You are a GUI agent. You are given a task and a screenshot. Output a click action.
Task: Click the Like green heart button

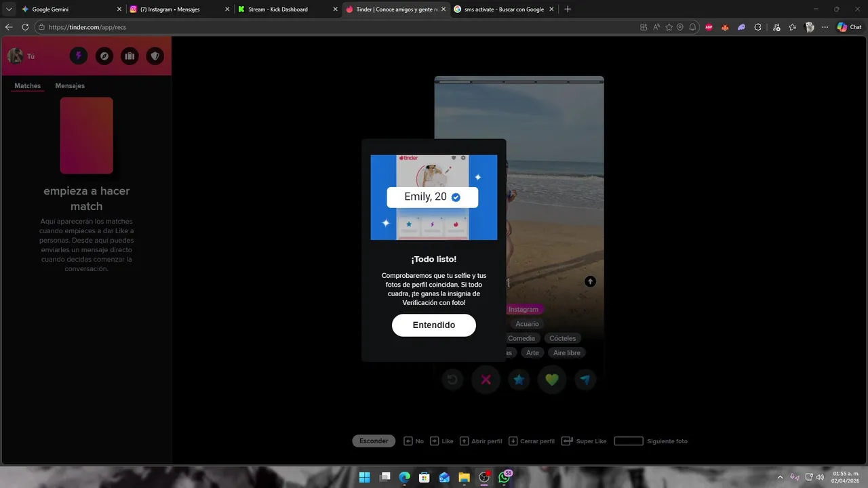552,380
